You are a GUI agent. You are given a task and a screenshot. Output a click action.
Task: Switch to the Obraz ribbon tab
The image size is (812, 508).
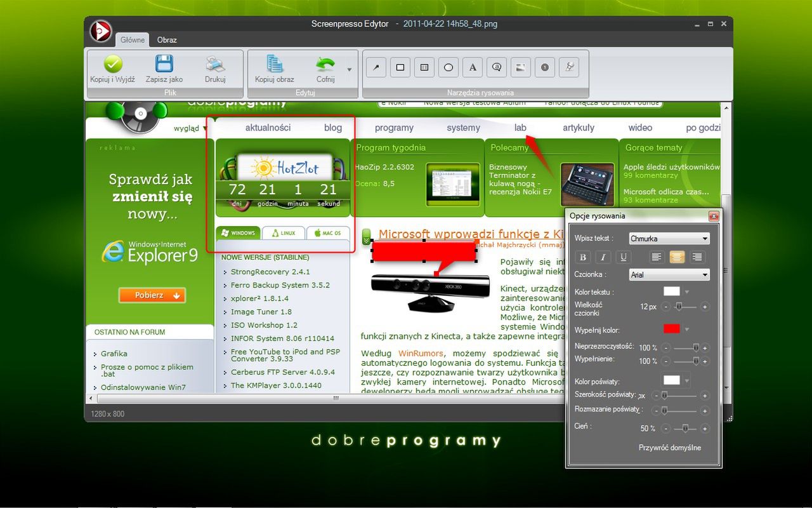pos(167,40)
